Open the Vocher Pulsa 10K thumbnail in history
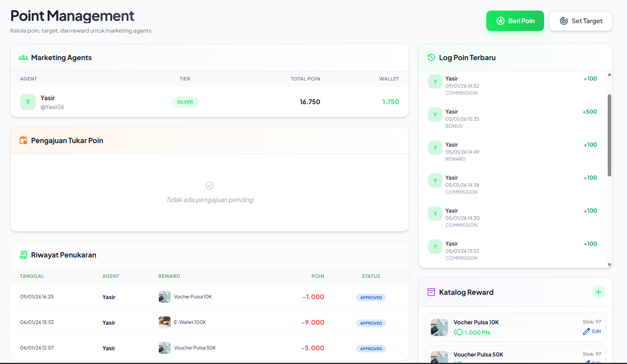Viewport: 627px width, 364px height. point(164,297)
